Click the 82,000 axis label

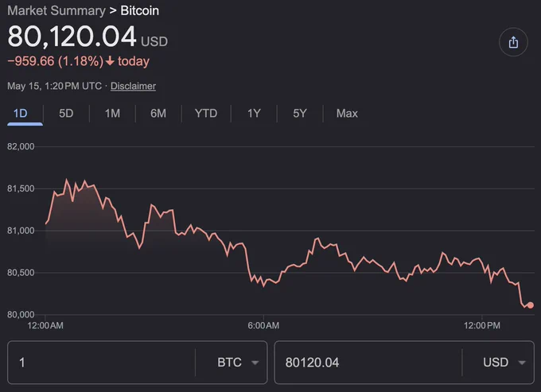tap(21, 146)
